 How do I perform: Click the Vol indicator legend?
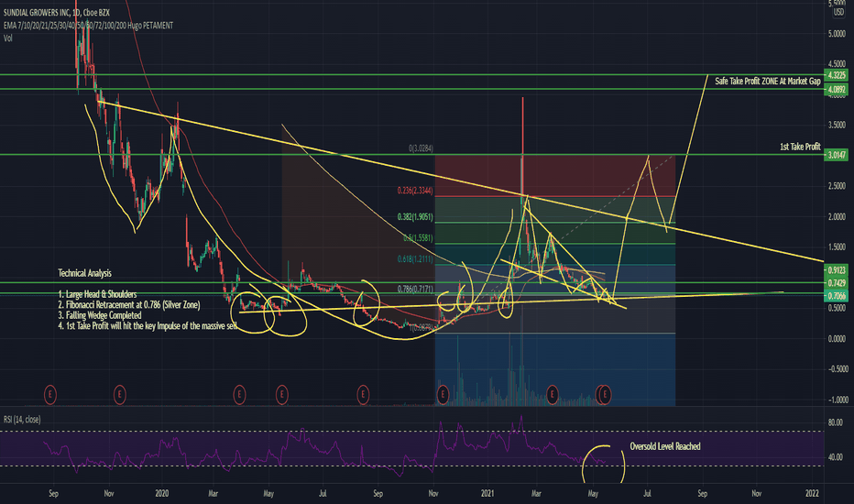coord(7,38)
